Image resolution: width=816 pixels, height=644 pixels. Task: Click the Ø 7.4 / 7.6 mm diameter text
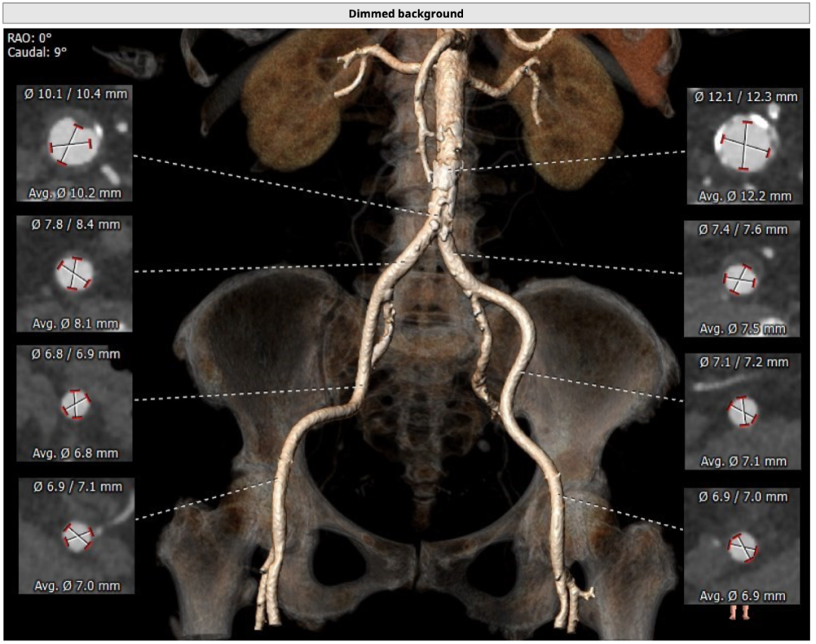coord(743,230)
